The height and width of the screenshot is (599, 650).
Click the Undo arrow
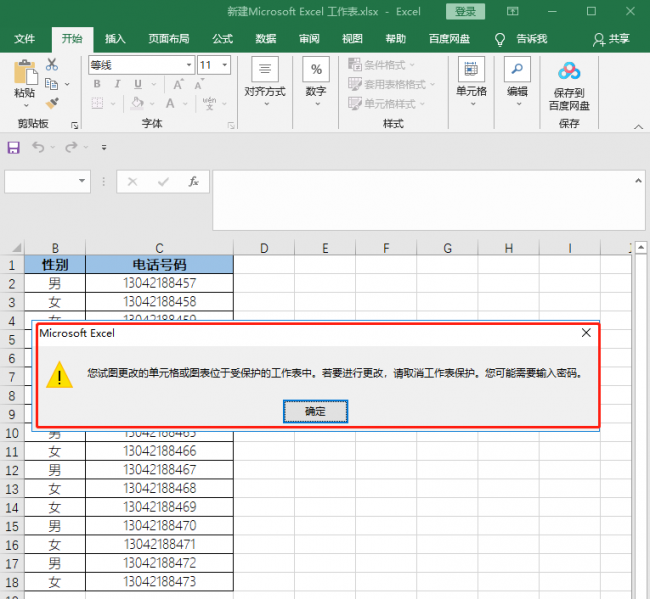tap(39, 147)
